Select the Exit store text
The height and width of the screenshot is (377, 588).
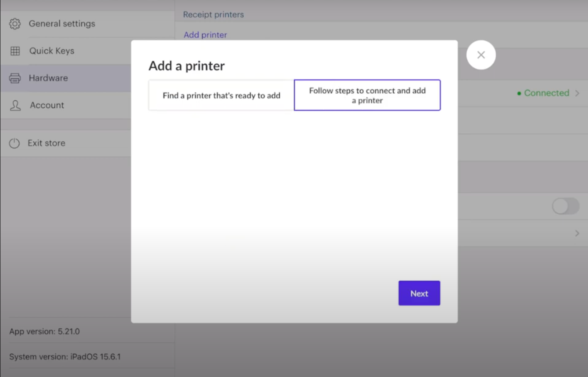click(47, 143)
